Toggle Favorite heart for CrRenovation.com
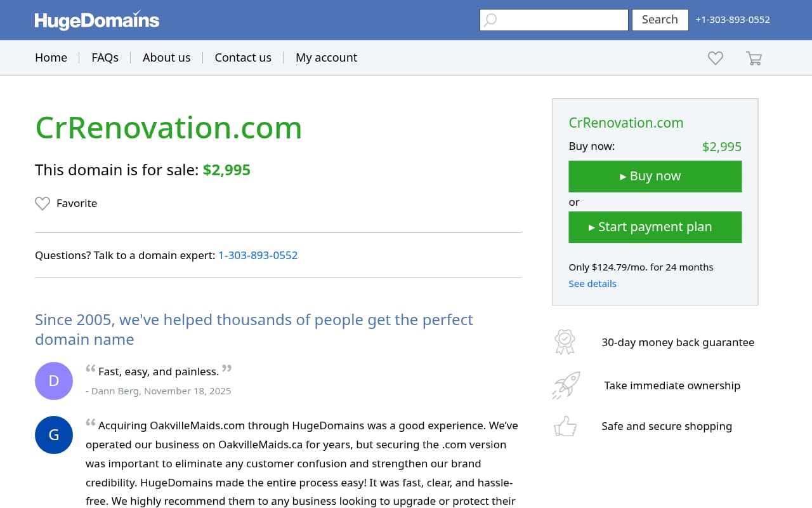Viewport: 812px width, 508px height. [43, 204]
